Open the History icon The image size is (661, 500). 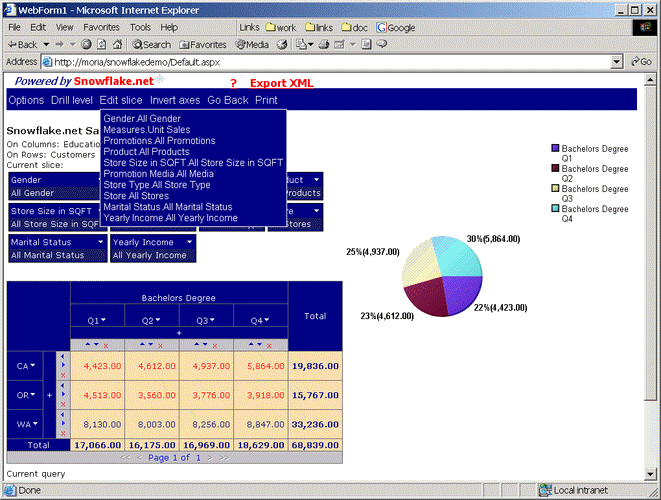(x=282, y=44)
